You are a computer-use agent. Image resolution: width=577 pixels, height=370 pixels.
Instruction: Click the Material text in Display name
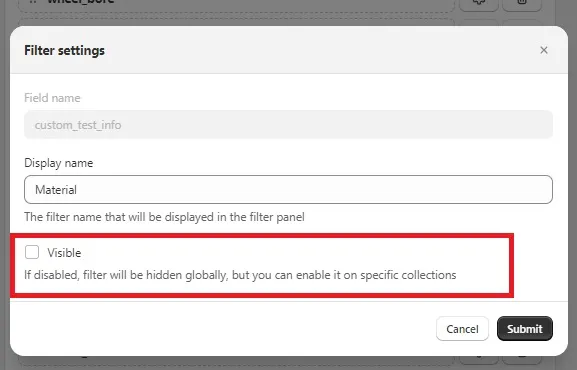(x=56, y=190)
